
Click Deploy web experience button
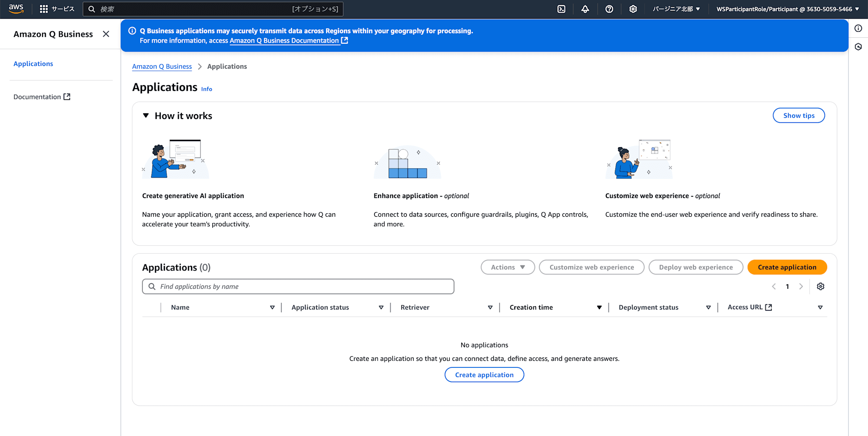(696, 267)
